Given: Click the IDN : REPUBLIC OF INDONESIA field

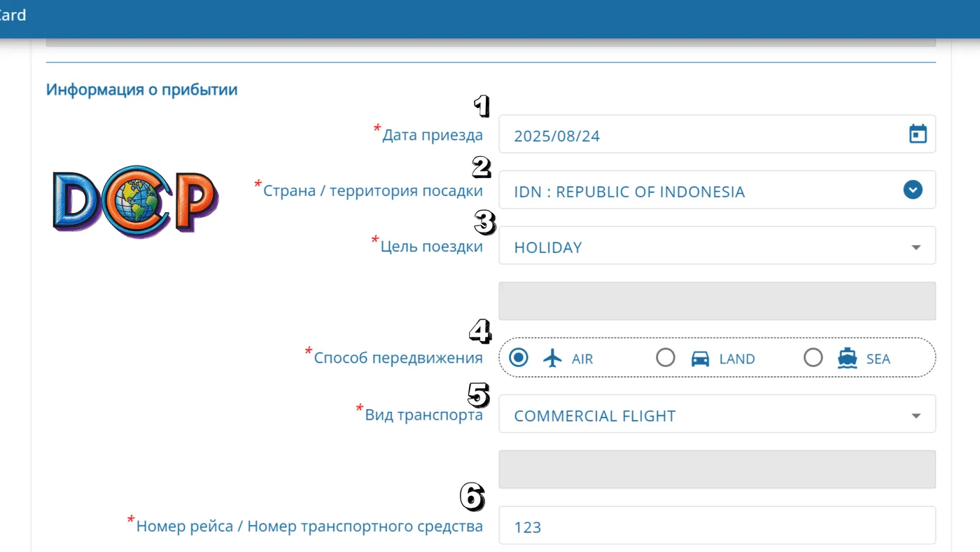Looking at the screenshot, I should tap(717, 190).
